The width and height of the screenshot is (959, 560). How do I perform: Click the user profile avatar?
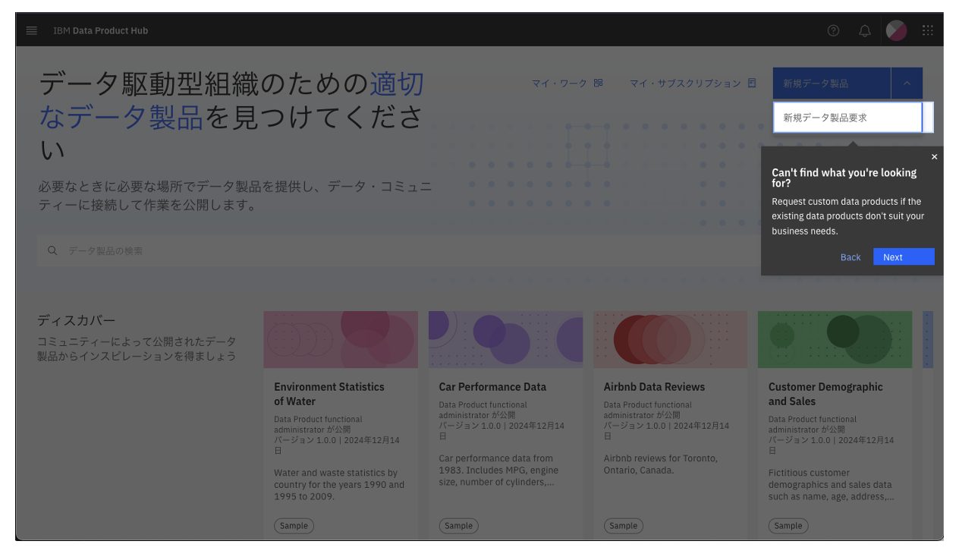(x=896, y=30)
